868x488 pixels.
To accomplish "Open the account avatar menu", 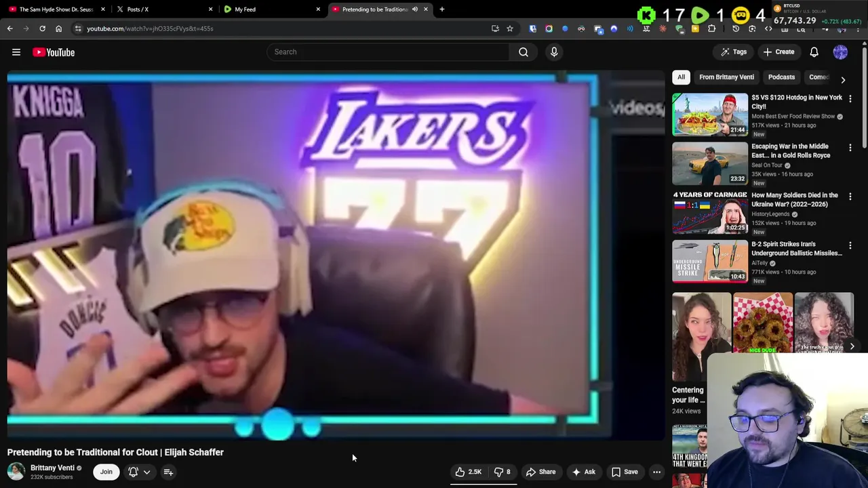I will (840, 52).
